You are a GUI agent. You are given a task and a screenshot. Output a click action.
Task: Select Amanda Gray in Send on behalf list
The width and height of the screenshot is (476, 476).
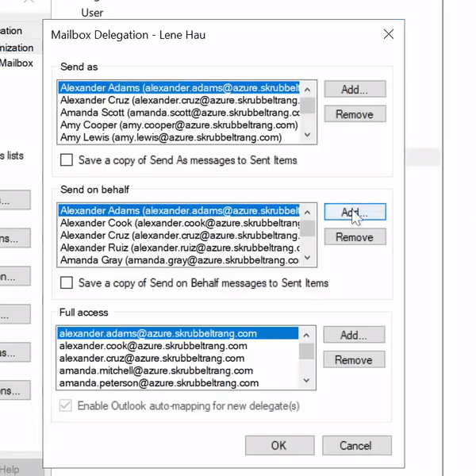tap(179, 260)
